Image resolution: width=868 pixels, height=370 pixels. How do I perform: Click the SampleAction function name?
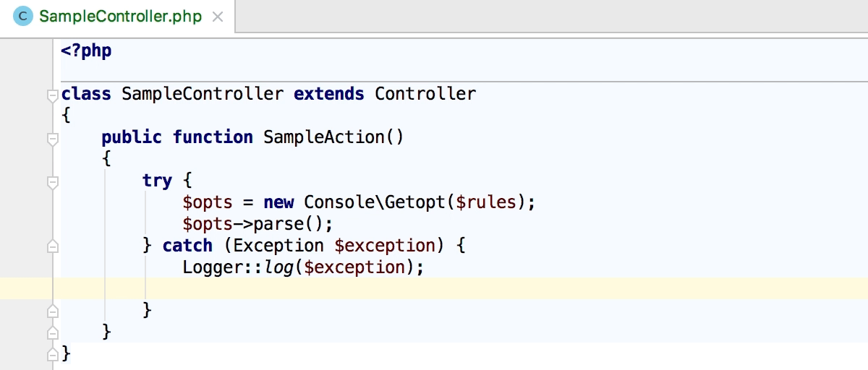pyautogui.click(x=323, y=137)
